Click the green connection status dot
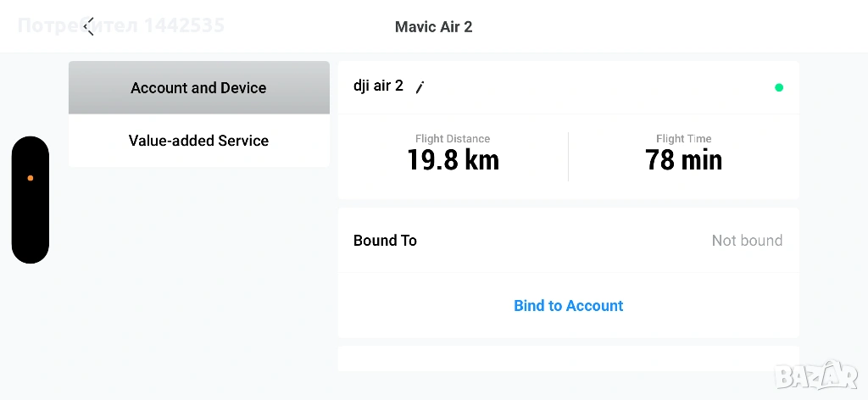Screen dimensions: 868x400 click(x=779, y=87)
